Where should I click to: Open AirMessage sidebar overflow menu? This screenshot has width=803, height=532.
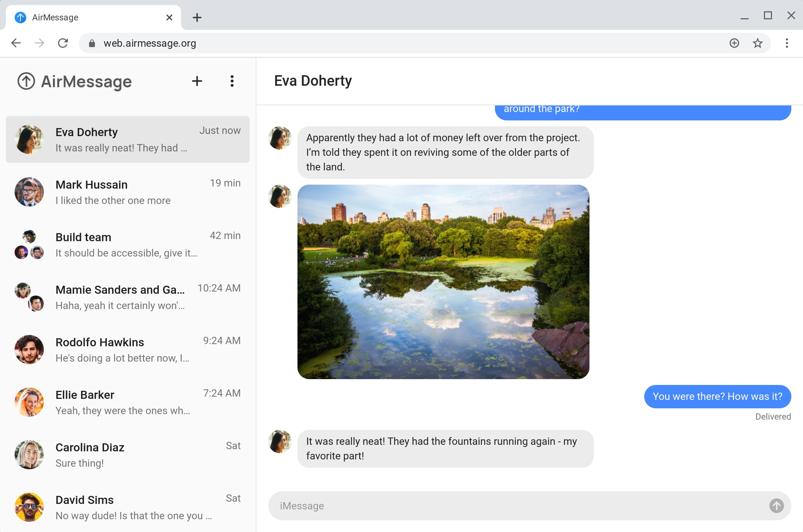coord(232,81)
